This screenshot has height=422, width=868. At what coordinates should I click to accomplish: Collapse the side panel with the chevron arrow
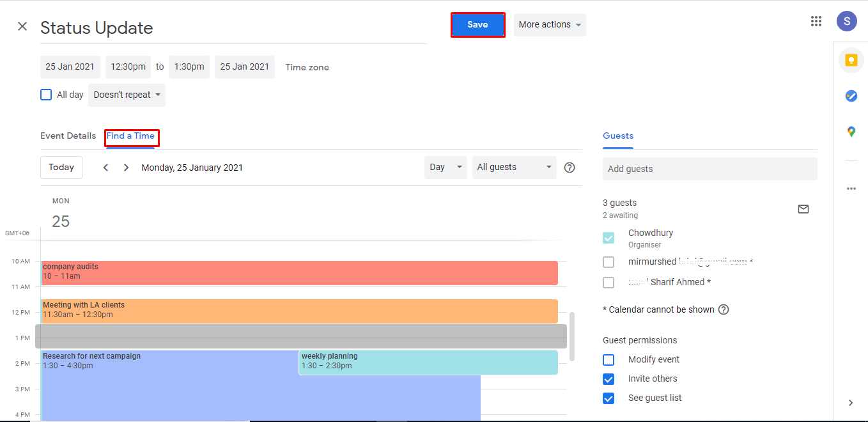click(851, 403)
